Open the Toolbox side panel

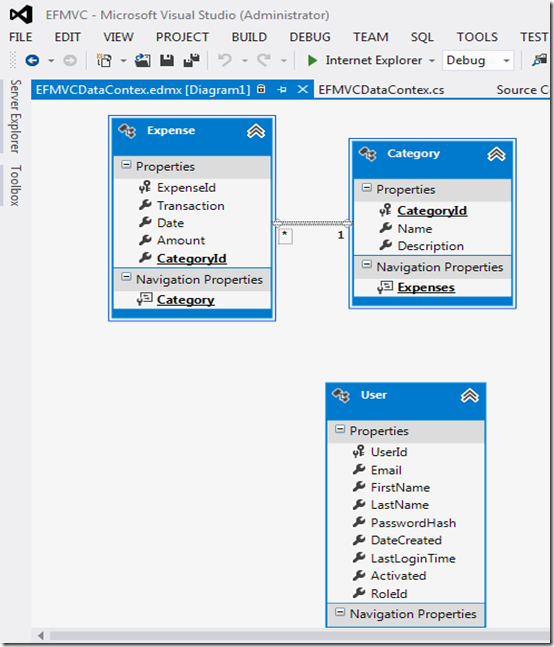pos(15,185)
